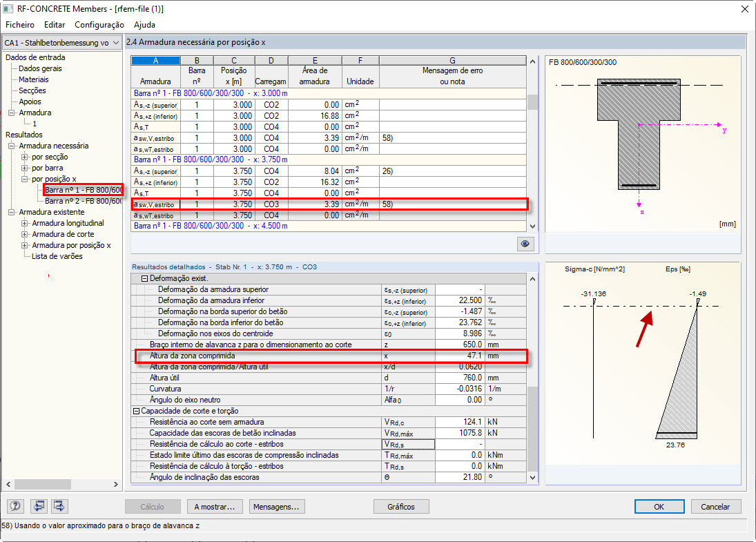Click the VRd,máx 1075.8 value
Viewport: 756px width, 542px height.
click(x=461, y=433)
